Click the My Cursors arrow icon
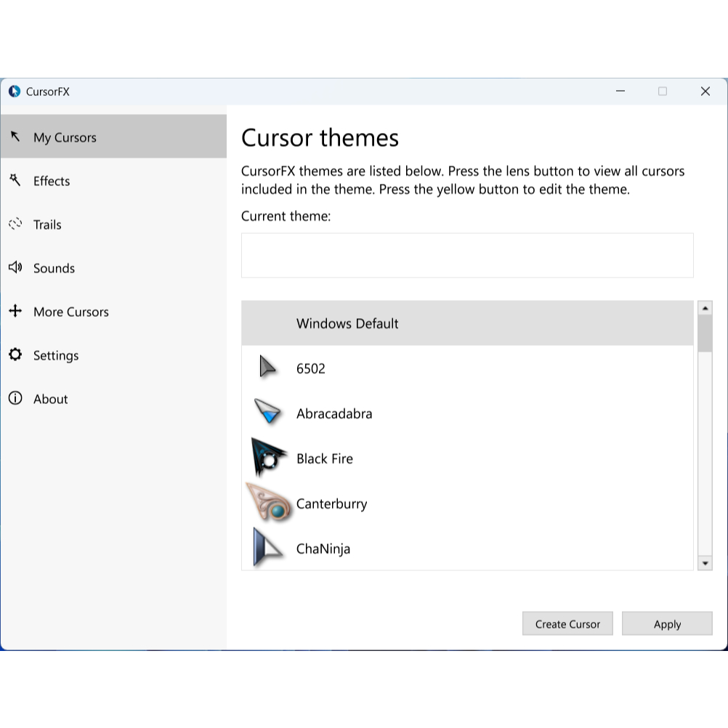728x728 pixels. click(x=15, y=137)
